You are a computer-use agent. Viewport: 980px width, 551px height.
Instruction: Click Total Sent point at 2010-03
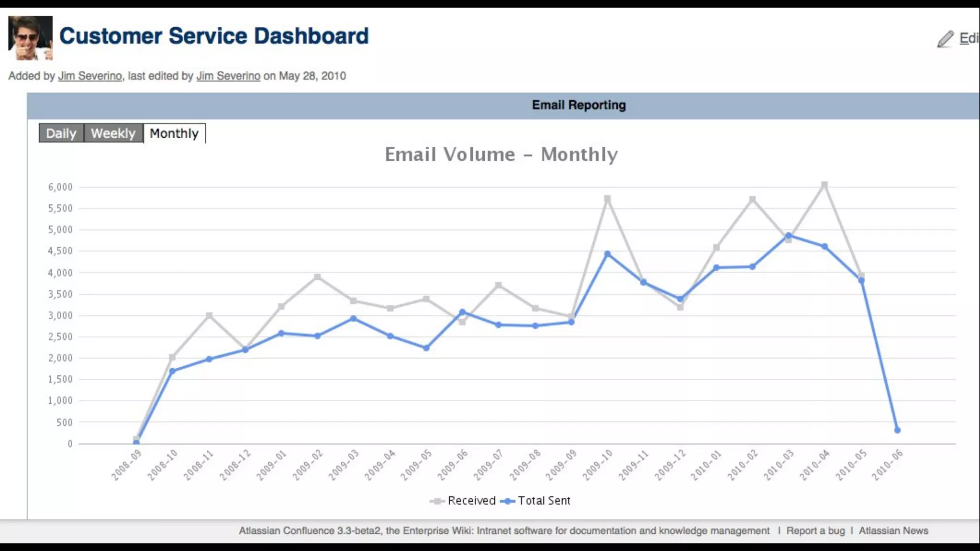789,235
